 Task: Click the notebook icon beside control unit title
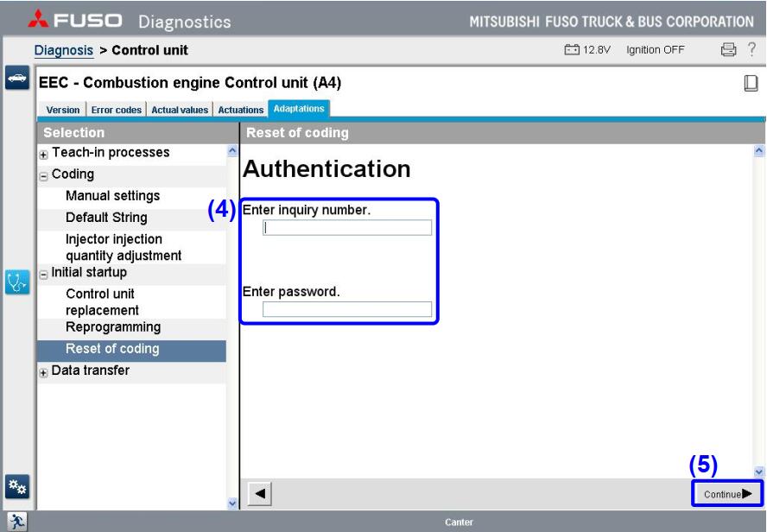(751, 83)
